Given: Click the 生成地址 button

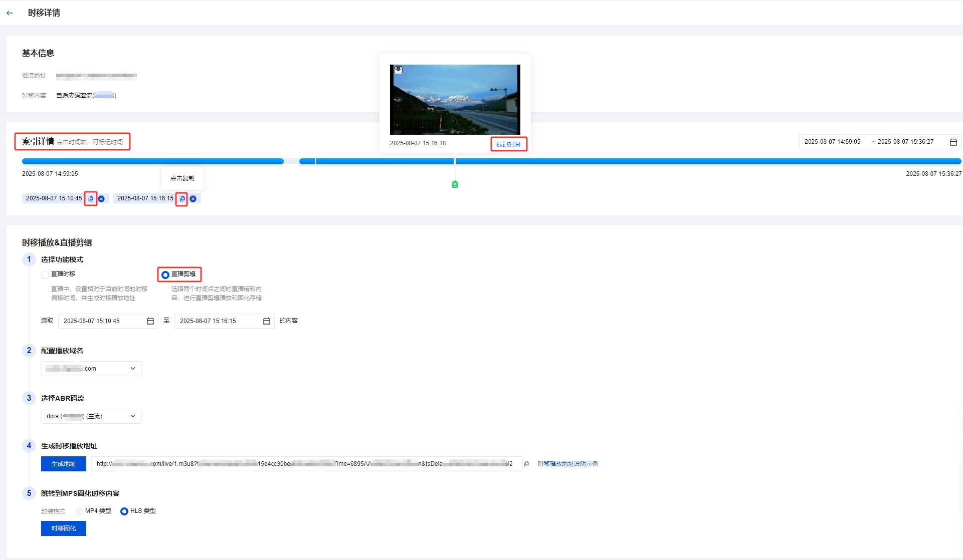Looking at the screenshot, I should (64, 464).
